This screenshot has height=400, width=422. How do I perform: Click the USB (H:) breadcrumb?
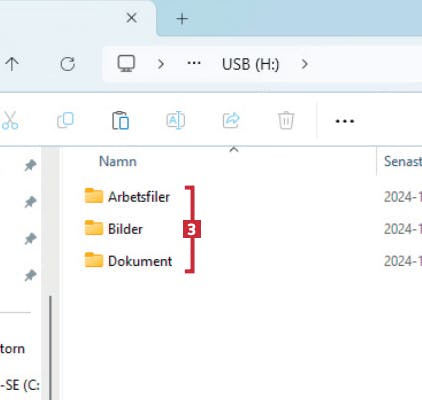(250, 64)
